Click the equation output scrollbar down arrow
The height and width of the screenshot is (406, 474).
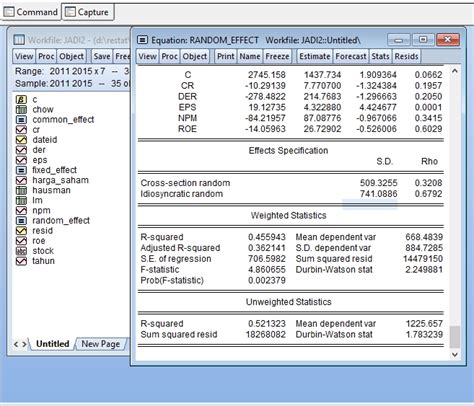455,355
